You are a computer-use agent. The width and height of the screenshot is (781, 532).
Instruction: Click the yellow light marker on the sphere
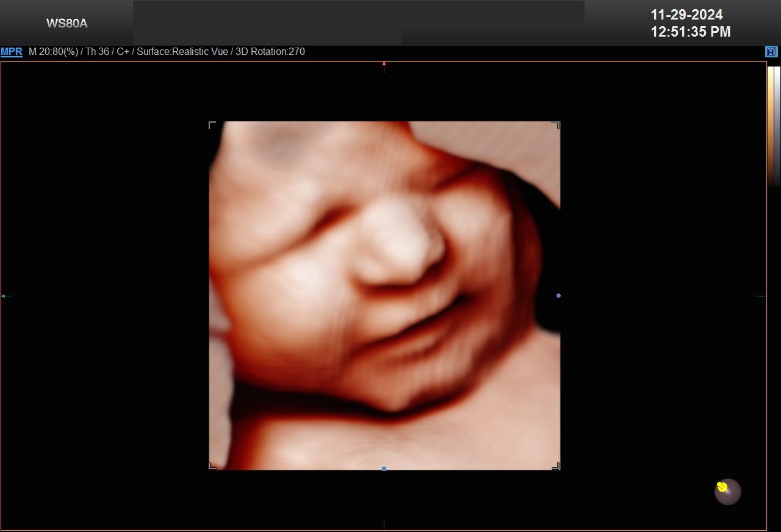722,486
